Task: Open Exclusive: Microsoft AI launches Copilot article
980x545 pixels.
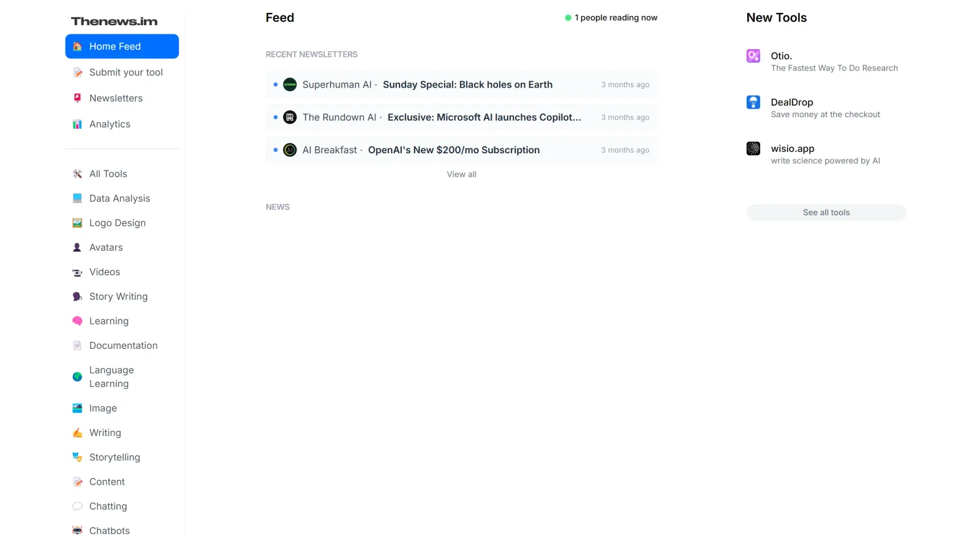Action: pos(484,117)
